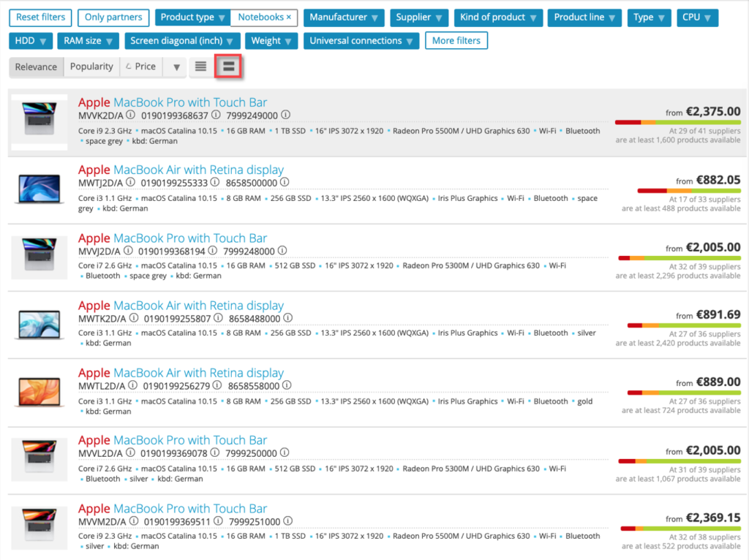
Task: Sort results by Price
Action: click(141, 67)
